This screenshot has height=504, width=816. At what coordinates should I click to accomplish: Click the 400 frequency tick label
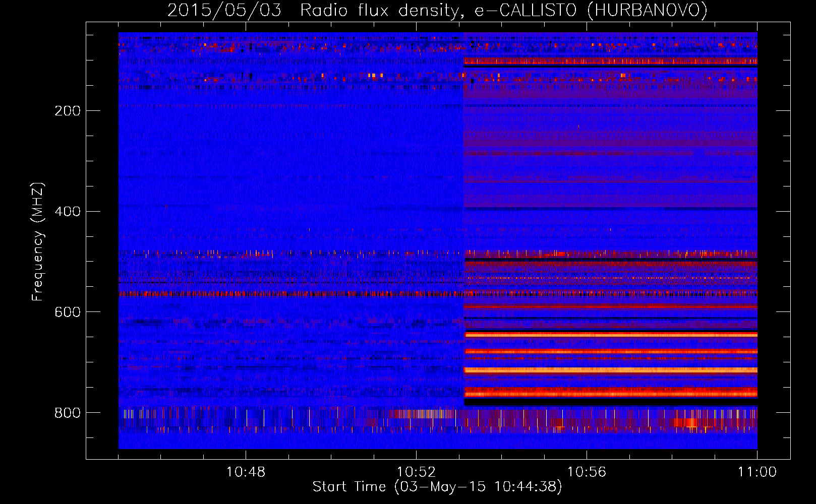point(68,212)
